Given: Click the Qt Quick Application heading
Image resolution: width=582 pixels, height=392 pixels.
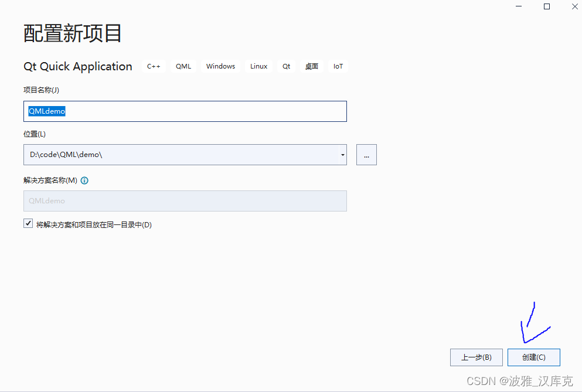Looking at the screenshot, I should pyautogui.click(x=77, y=66).
